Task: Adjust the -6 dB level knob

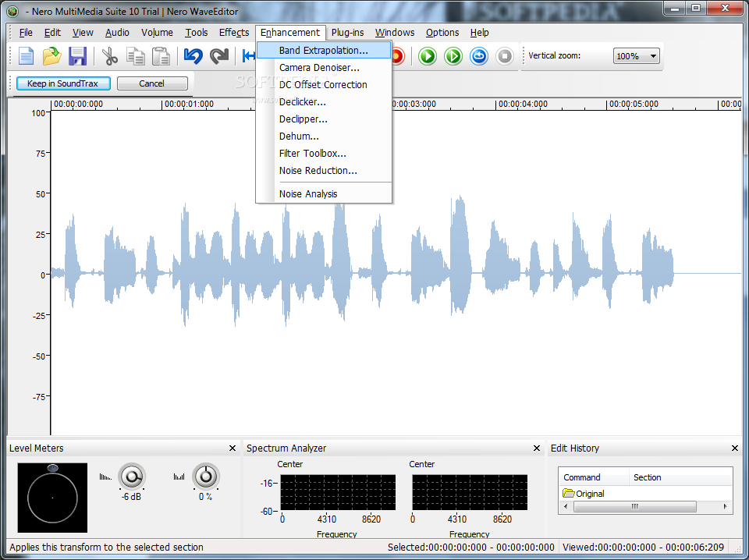Action: [x=131, y=476]
